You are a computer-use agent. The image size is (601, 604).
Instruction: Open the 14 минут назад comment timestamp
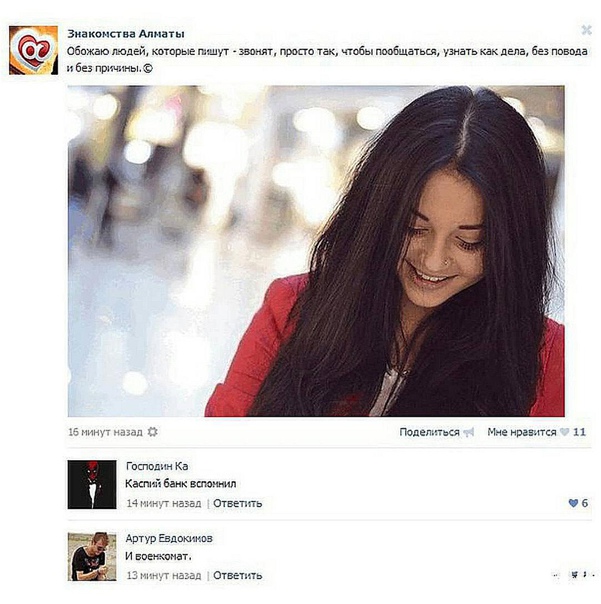coord(164,503)
